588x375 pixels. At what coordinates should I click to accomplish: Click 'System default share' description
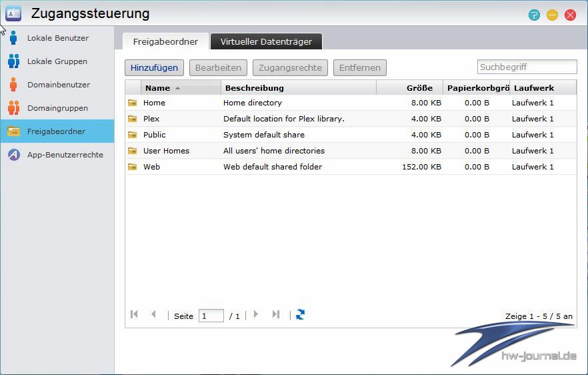(264, 134)
